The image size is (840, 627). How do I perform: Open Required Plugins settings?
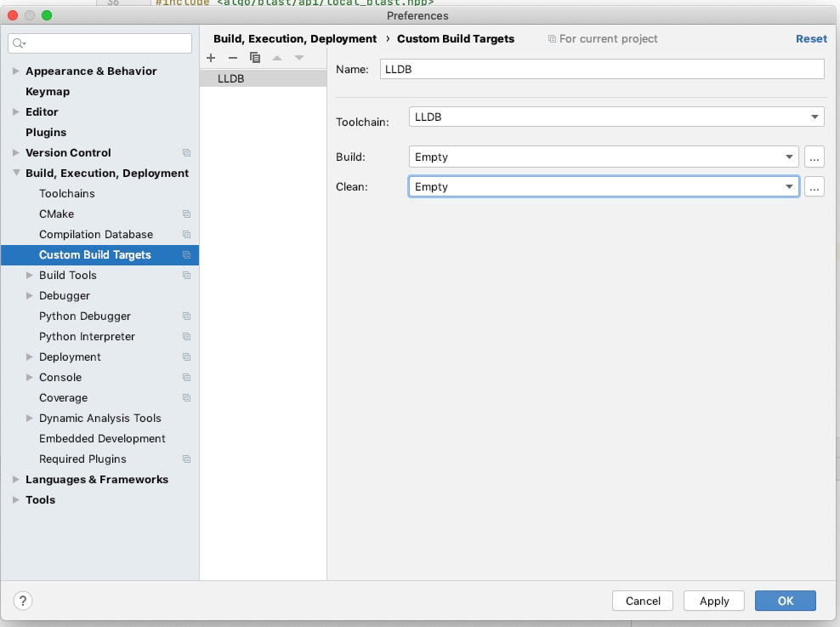point(82,459)
